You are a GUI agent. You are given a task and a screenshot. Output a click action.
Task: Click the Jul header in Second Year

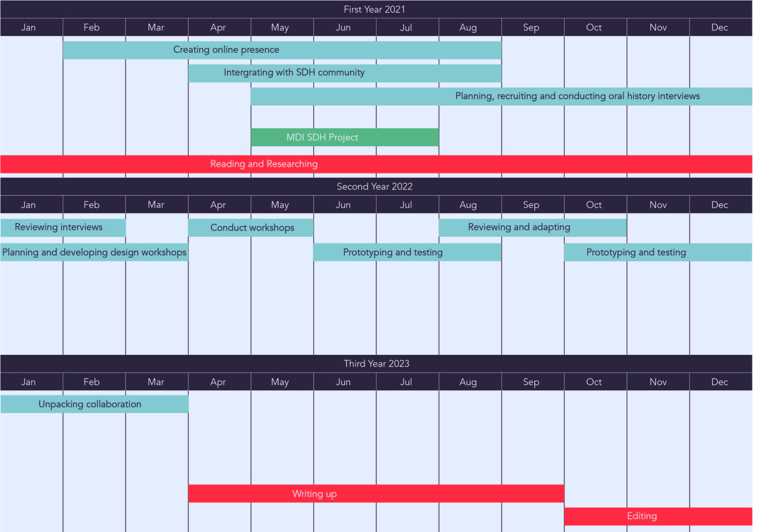point(406,205)
